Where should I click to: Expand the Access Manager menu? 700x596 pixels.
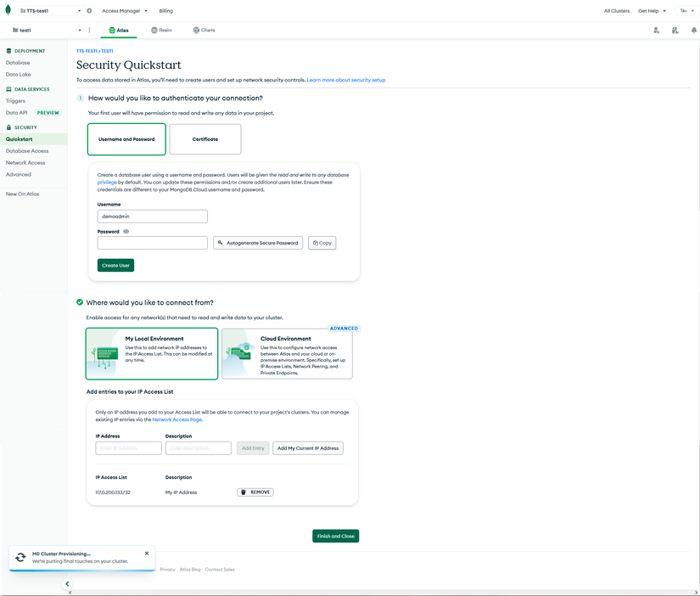pyautogui.click(x=125, y=11)
